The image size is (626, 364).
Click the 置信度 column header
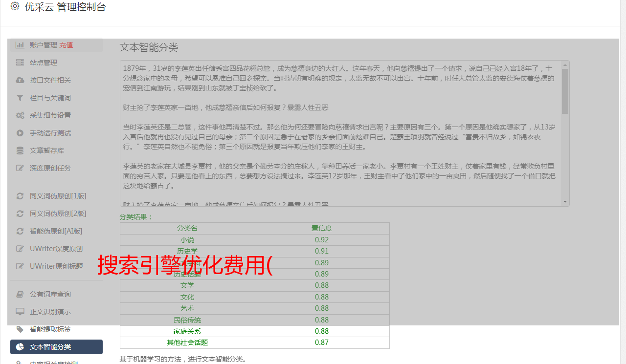click(x=322, y=228)
